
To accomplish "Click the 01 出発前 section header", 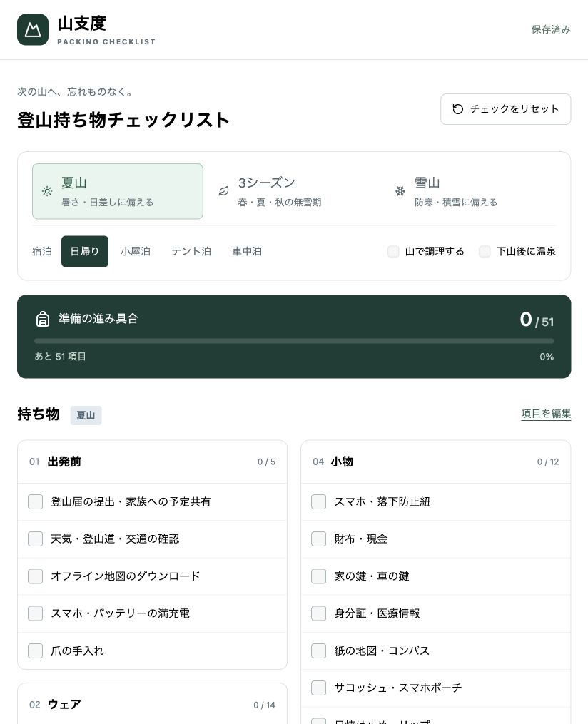I will coord(152,462).
